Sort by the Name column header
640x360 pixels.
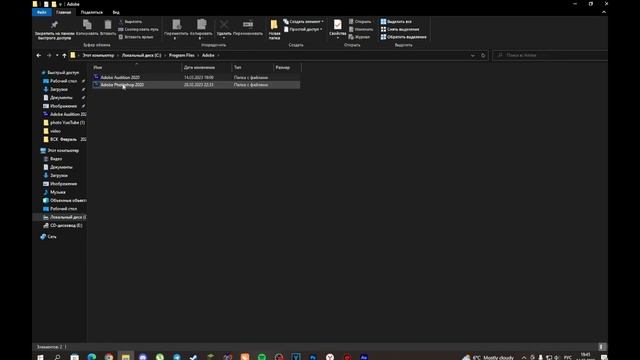click(136, 67)
